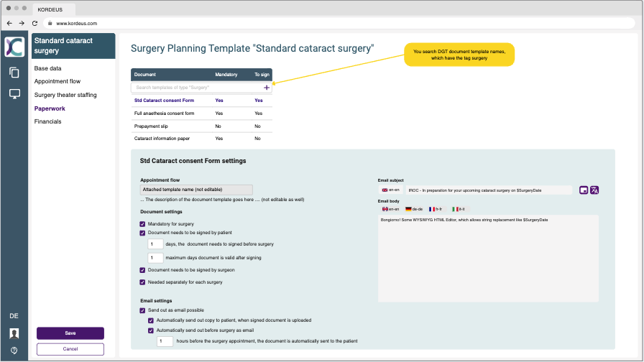Click the user profile avatar icon

[x=14, y=333]
